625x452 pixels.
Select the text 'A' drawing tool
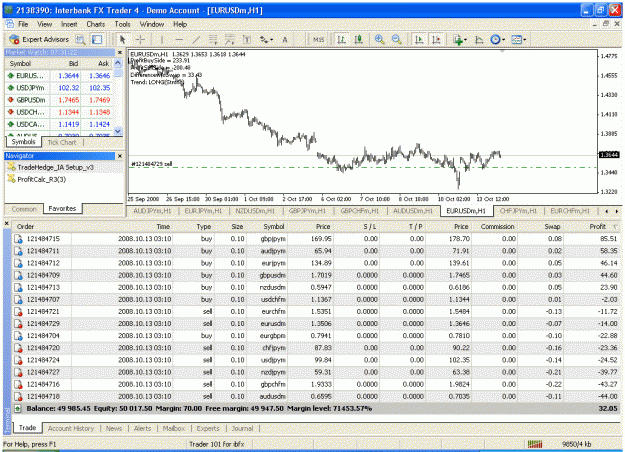click(285, 39)
